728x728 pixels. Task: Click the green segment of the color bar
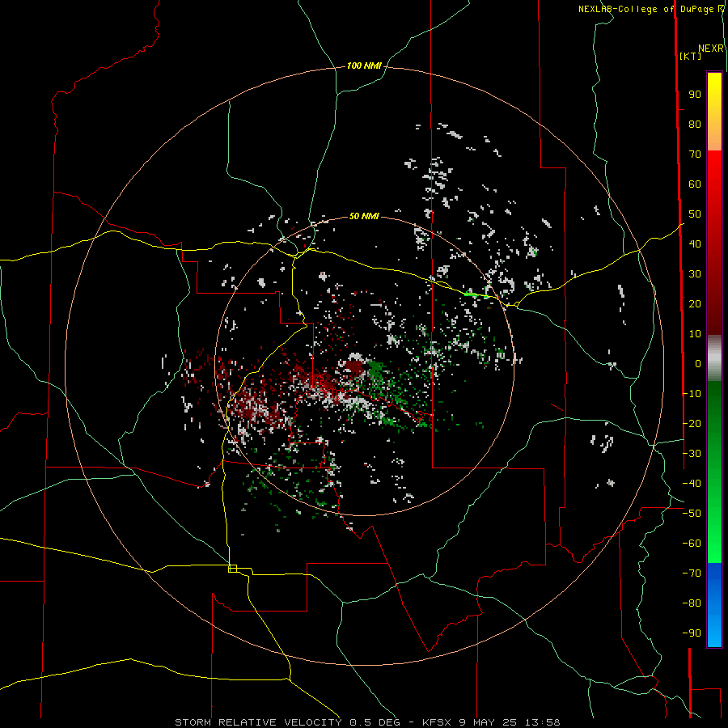(714, 472)
